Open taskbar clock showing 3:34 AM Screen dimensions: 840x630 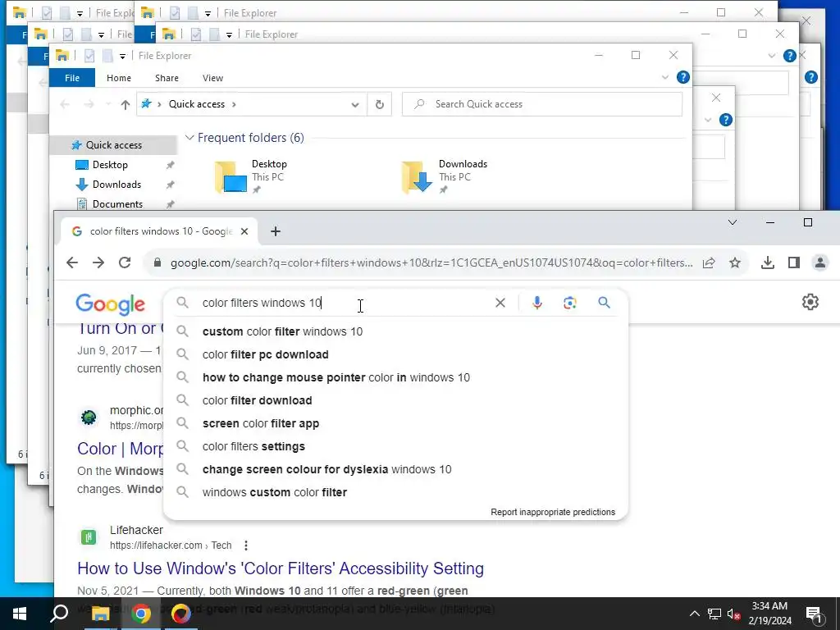click(769, 614)
